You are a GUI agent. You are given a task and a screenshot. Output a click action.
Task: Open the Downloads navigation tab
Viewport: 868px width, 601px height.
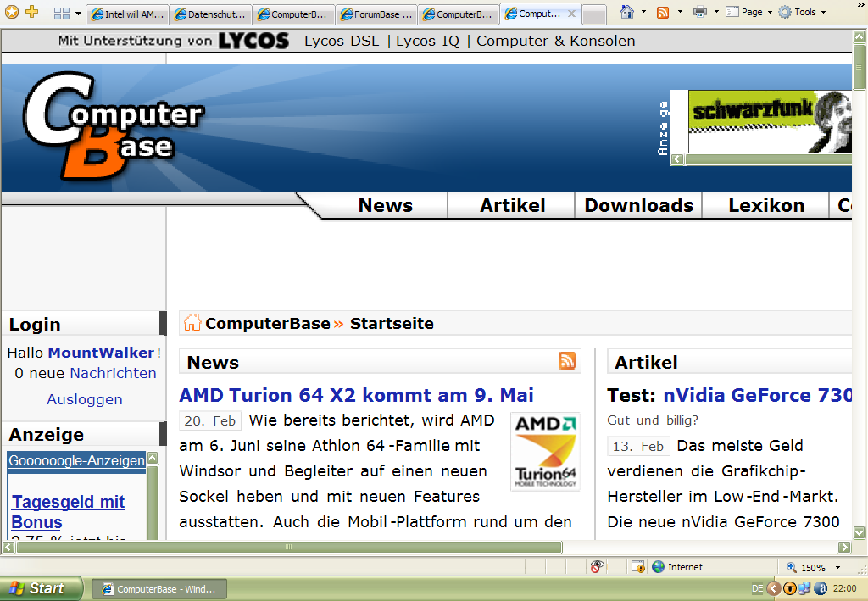(639, 205)
